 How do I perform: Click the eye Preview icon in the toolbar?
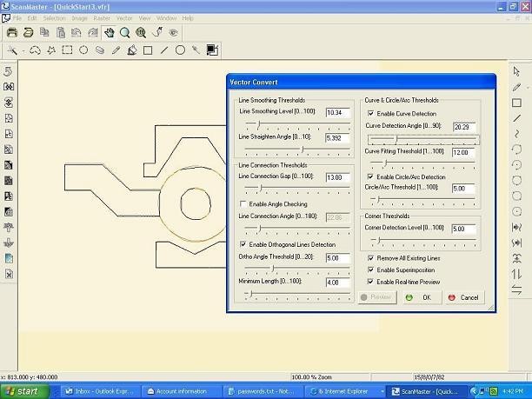[x=173, y=32]
